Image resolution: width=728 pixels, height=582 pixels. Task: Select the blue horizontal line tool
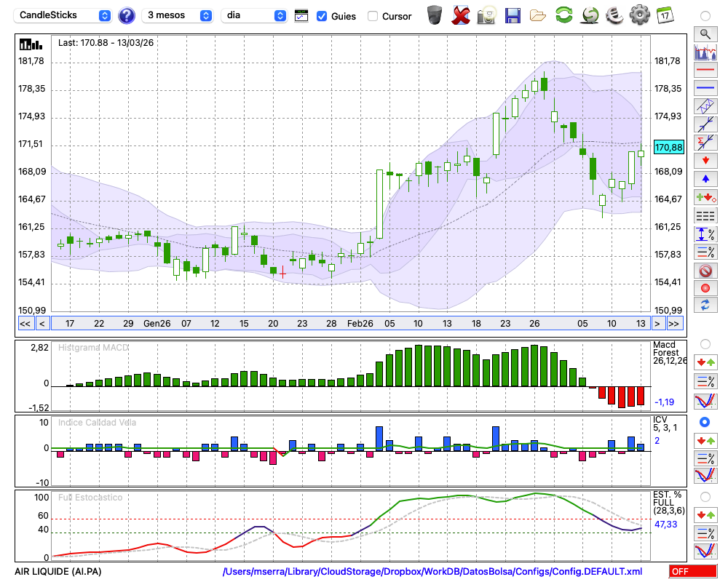[705, 89]
